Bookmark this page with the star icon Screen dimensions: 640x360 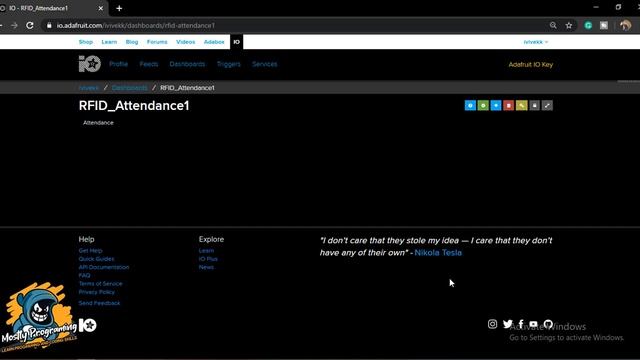[569, 25]
